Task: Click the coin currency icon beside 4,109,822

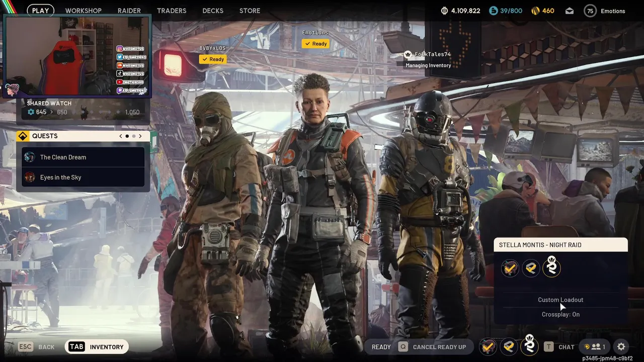Action: click(444, 11)
